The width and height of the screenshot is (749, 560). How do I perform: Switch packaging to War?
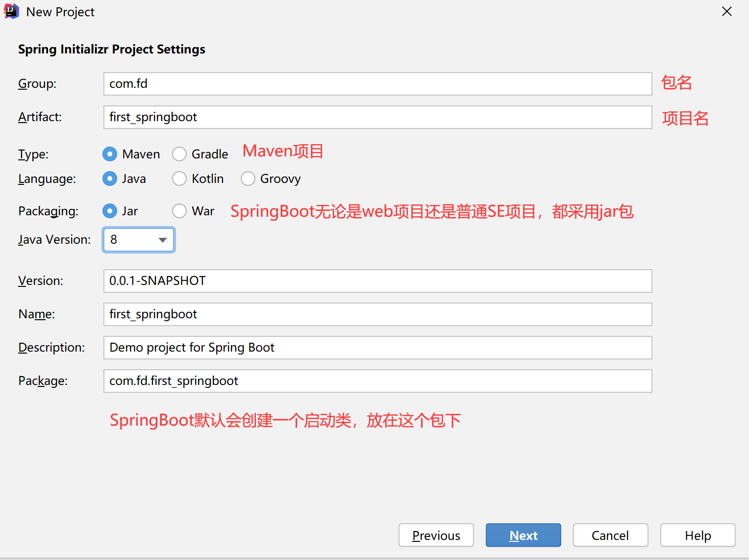(x=180, y=211)
